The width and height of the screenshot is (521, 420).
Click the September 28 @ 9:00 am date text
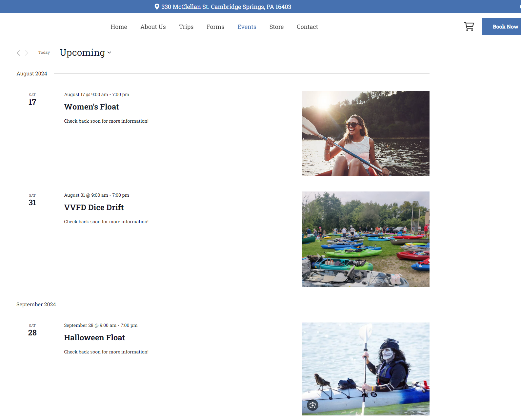coord(101,325)
